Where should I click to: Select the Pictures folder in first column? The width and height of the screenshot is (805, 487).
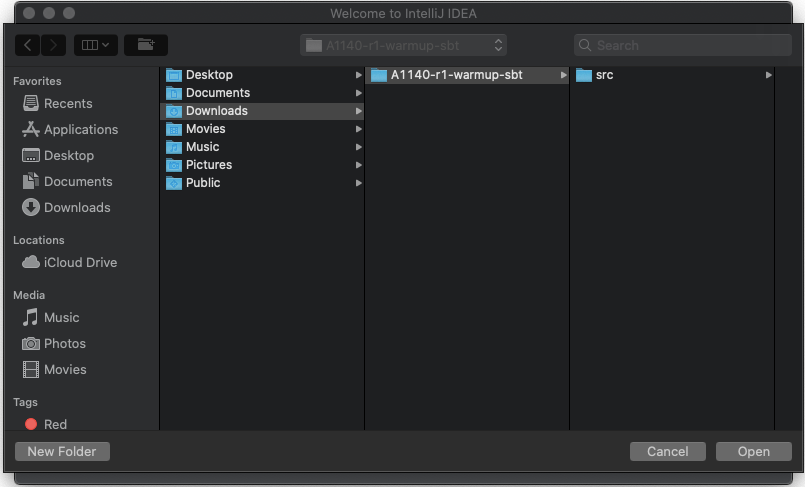[208, 165]
